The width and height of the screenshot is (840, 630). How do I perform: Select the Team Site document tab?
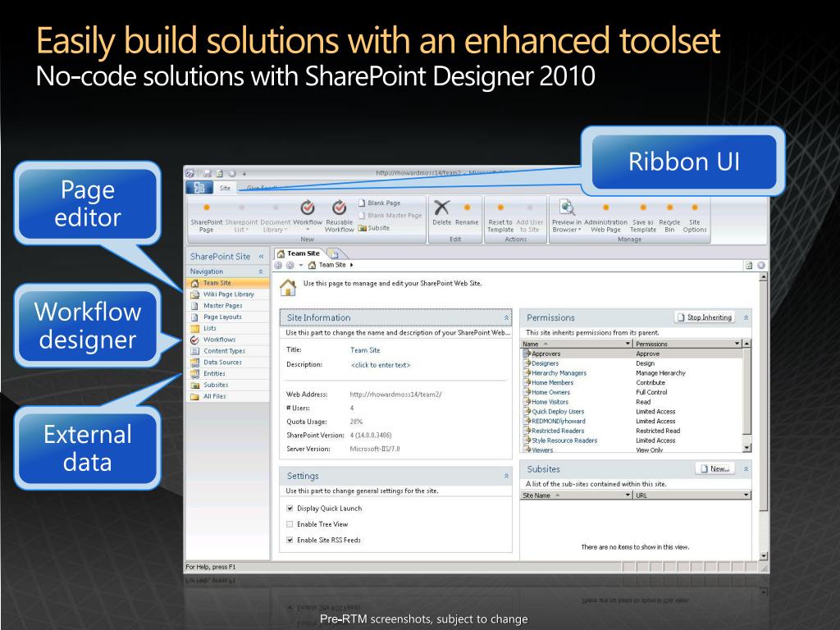[x=299, y=253]
